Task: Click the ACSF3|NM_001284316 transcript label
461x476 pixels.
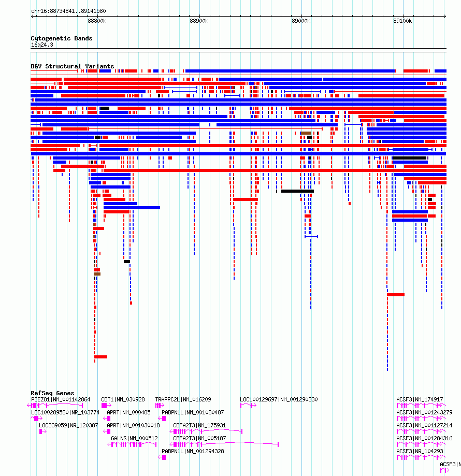Action: point(424,438)
